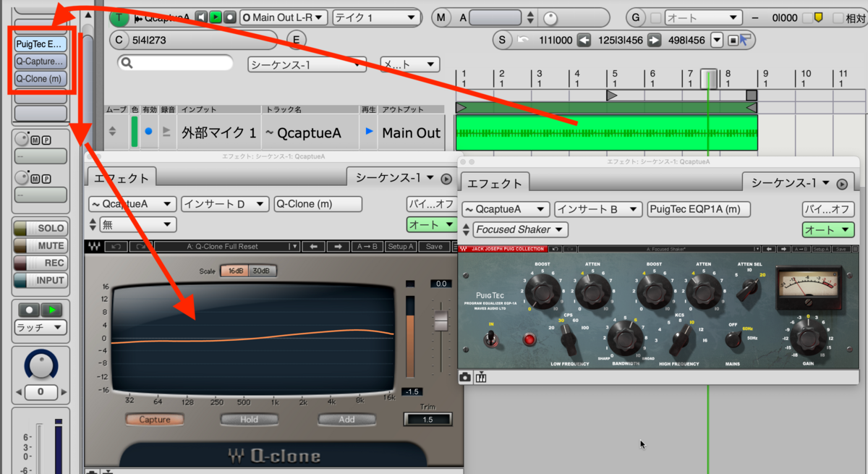Click the playhead marker at the timeline ruler
Screen dimensions: 868x474
[x=709, y=77]
